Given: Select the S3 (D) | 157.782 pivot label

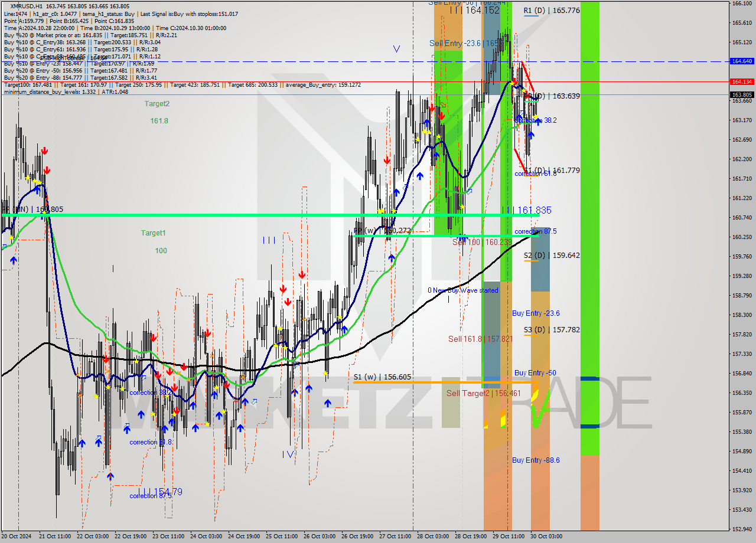Looking at the screenshot, I should tap(552, 330).
